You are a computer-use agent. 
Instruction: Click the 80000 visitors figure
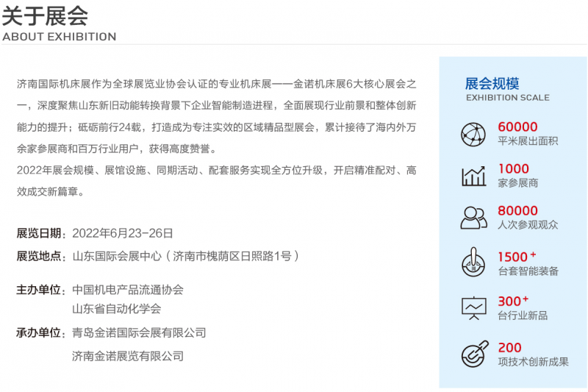[517, 211]
